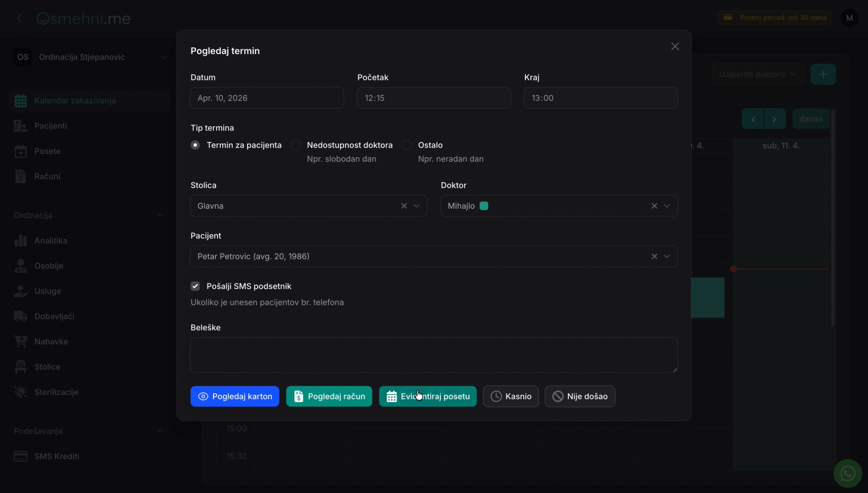Click the Analitika bar chart icon

click(21, 241)
